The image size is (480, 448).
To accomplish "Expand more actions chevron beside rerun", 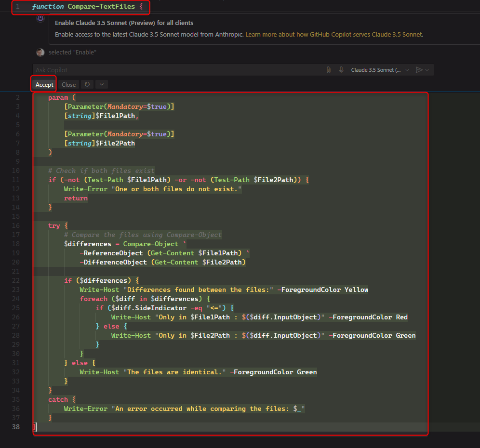I will pyautogui.click(x=102, y=84).
